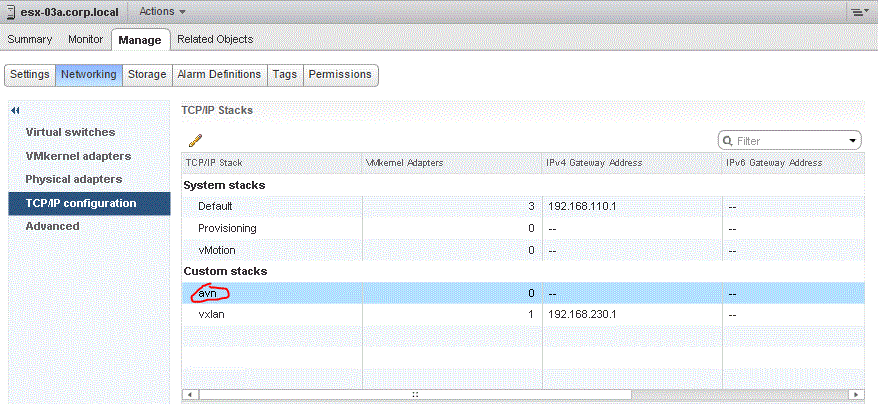878x404 pixels.
Task: Click the horizontal scrollbar below the table
Action: 415,395
